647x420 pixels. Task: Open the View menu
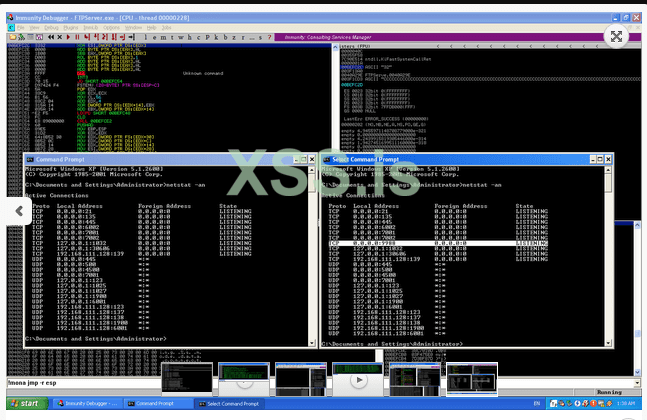[34, 28]
